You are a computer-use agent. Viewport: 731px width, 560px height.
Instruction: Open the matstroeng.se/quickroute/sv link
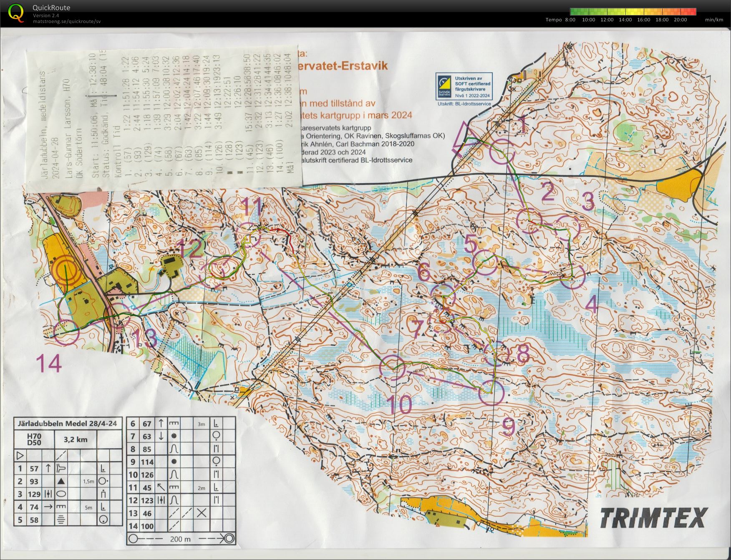67,22
